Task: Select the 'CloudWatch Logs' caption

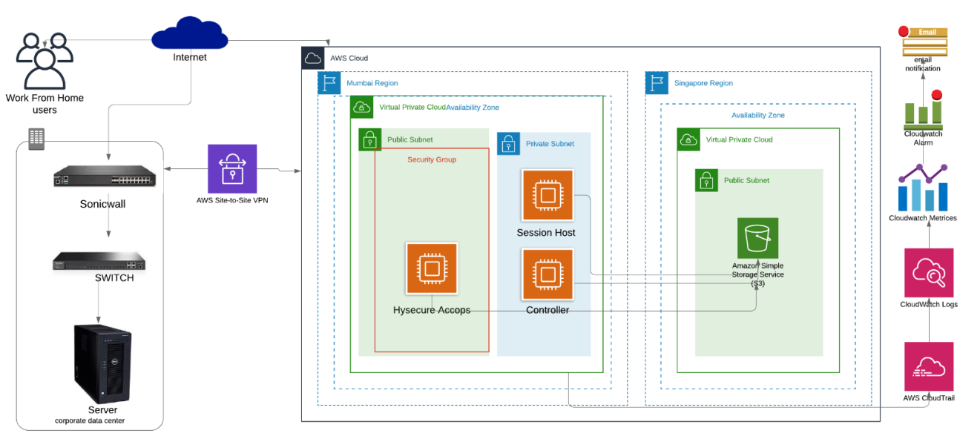Action: click(929, 304)
